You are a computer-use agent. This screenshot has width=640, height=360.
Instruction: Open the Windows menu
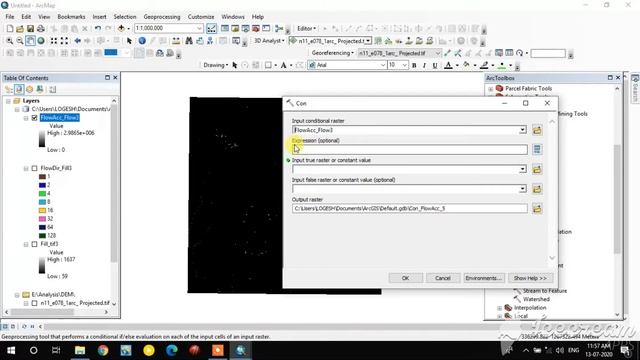tap(233, 17)
